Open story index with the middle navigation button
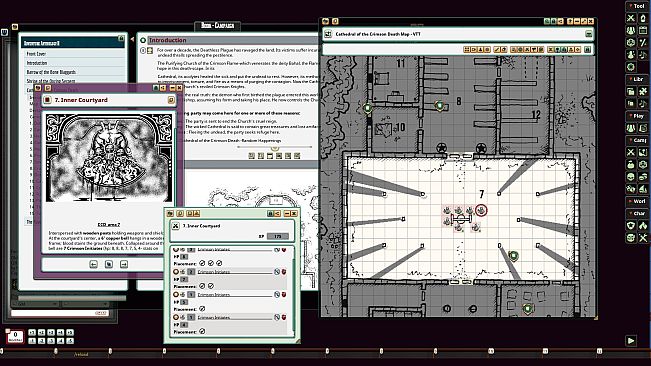 click(109, 264)
